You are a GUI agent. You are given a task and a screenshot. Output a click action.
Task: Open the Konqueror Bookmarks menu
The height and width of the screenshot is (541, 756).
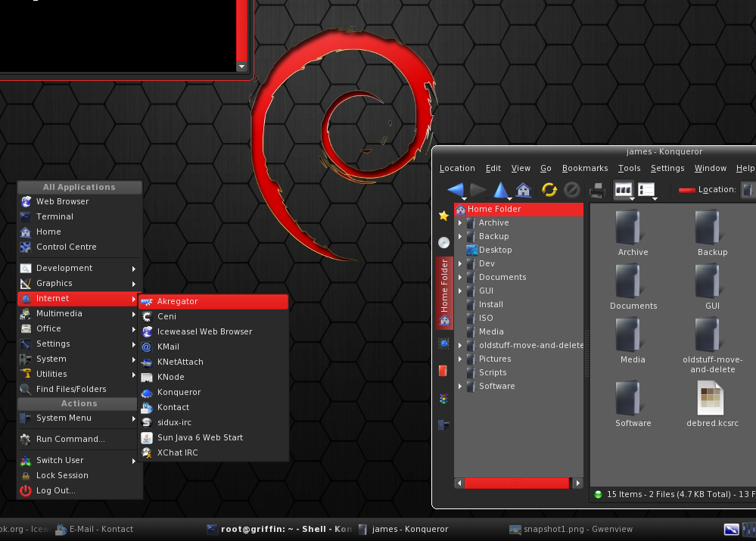[585, 168]
